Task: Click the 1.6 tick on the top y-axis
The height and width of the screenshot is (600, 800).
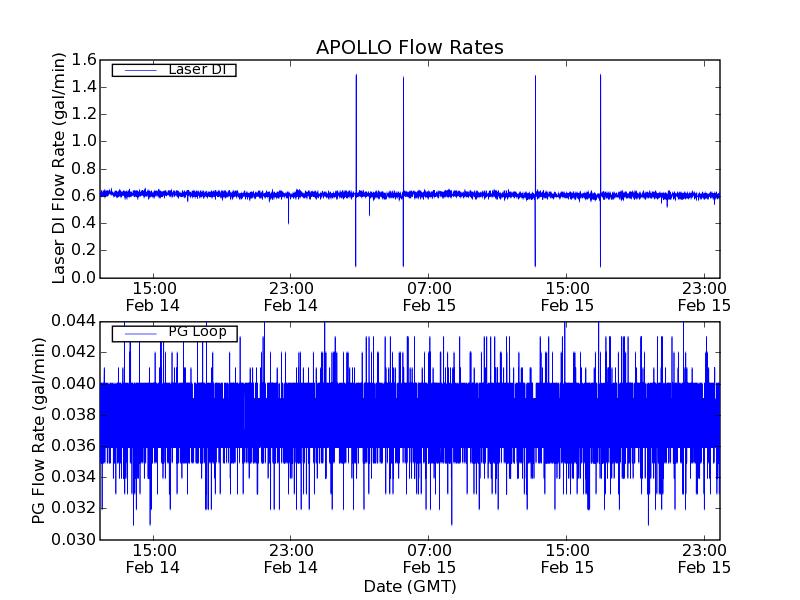Action: (83, 60)
